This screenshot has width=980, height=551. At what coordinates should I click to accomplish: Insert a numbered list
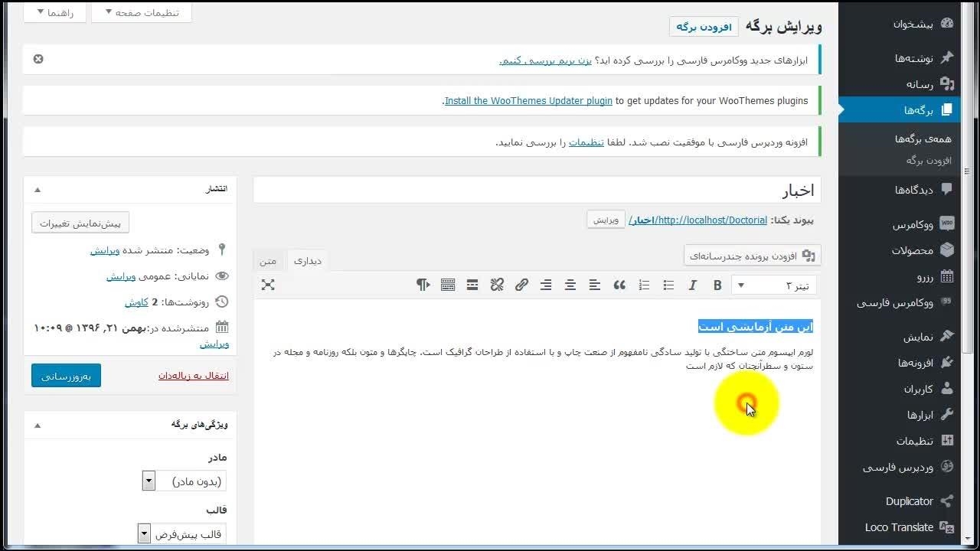click(x=644, y=285)
